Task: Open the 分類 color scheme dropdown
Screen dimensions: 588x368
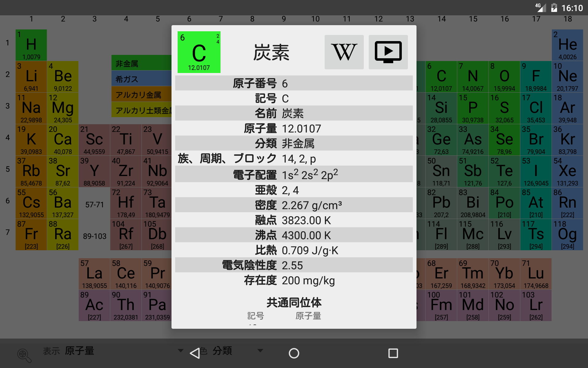Action: pyautogui.click(x=222, y=351)
